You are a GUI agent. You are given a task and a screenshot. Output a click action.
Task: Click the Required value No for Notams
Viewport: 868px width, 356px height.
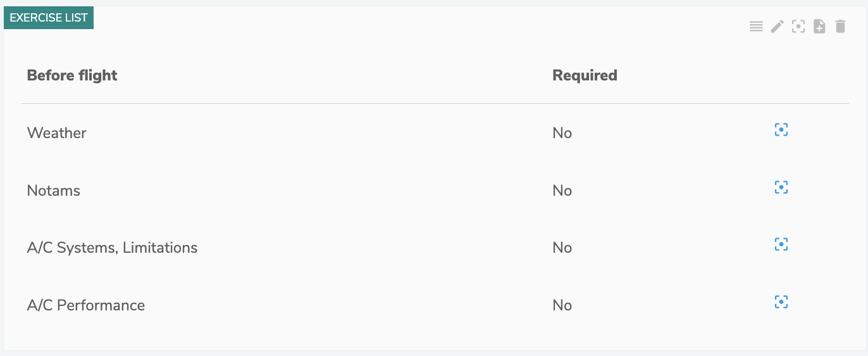coord(562,191)
